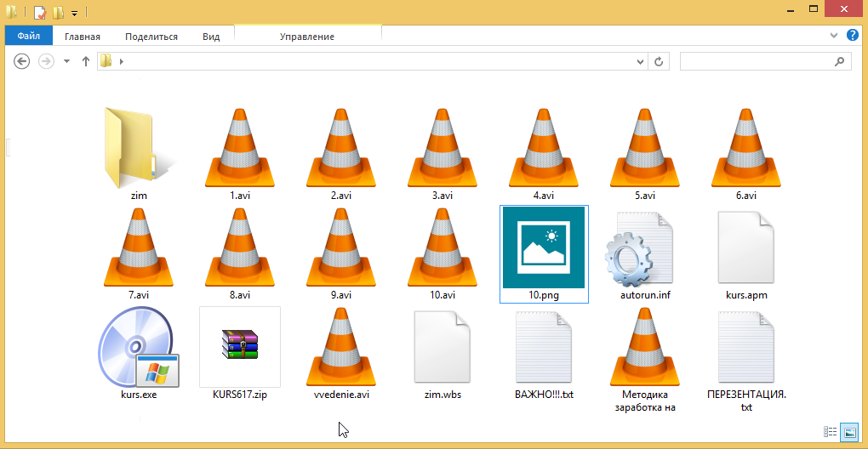868x449 pixels.
Task: Refresh the current folder
Action: click(x=658, y=62)
